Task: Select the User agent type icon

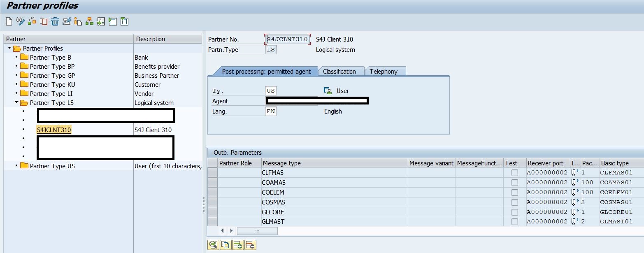Action: coord(327,91)
